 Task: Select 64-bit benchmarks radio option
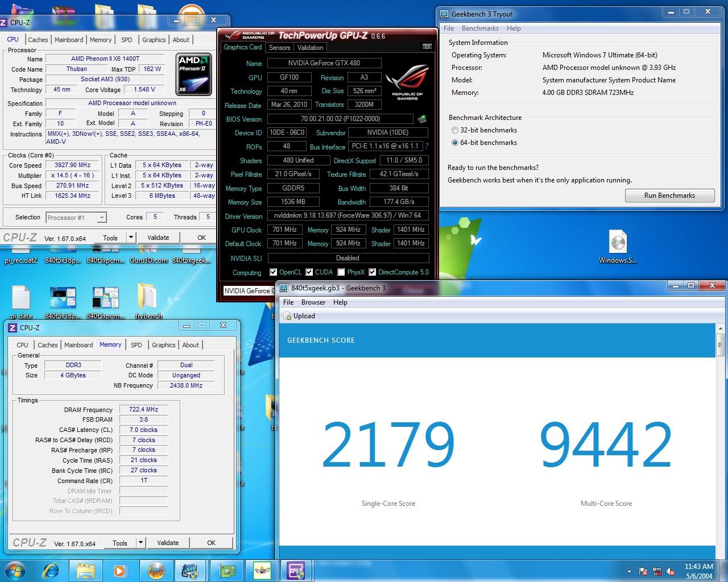455,143
